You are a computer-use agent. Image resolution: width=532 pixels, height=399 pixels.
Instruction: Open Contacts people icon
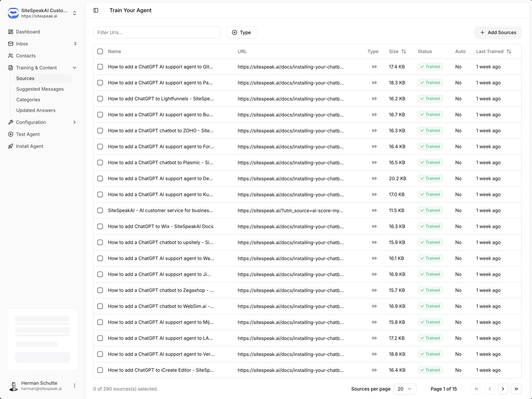11,56
